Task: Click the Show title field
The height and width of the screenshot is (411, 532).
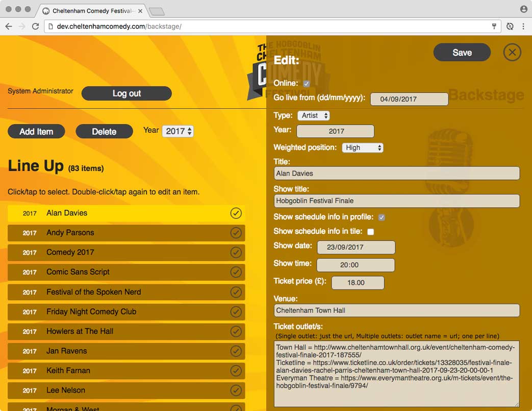Action: click(x=397, y=201)
